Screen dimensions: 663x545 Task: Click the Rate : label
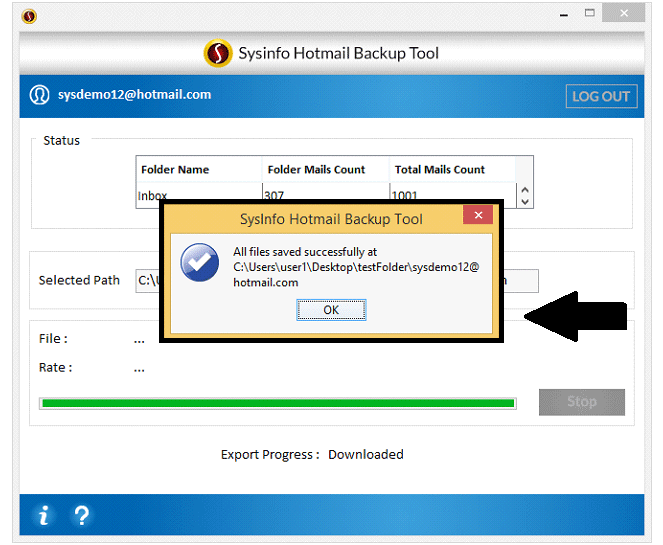55,367
